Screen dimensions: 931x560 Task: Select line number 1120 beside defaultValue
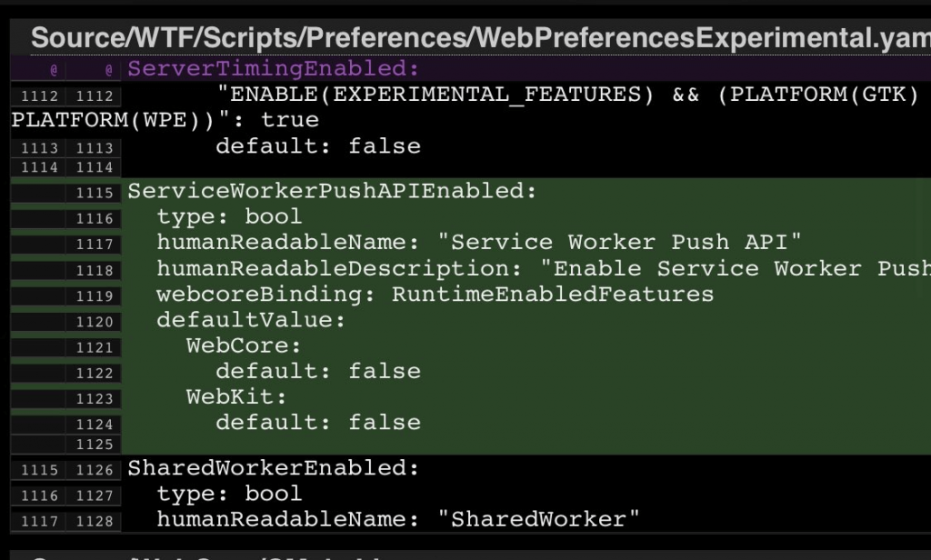[94, 322]
